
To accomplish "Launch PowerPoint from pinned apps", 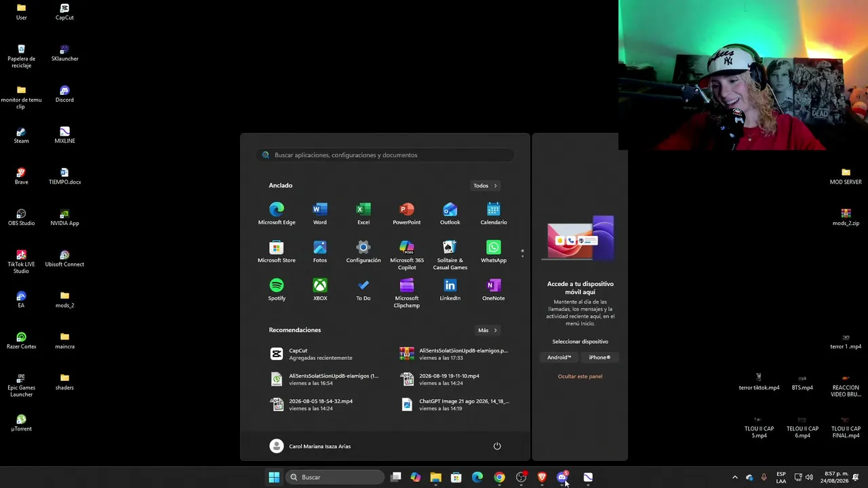I will pos(407,213).
